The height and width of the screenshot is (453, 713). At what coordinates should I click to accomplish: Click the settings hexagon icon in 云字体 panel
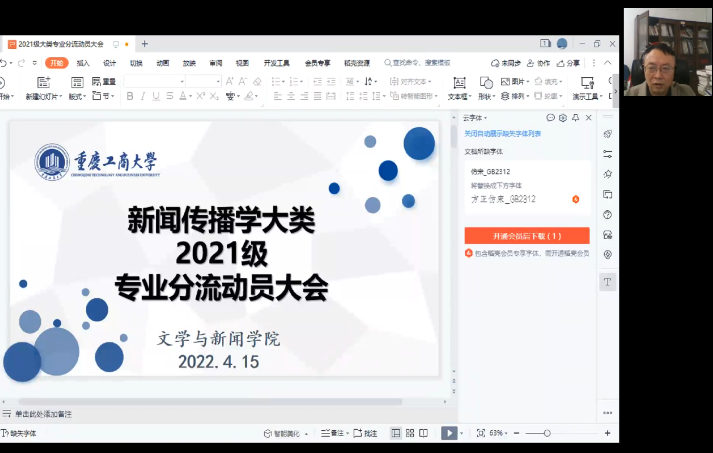pos(563,118)
